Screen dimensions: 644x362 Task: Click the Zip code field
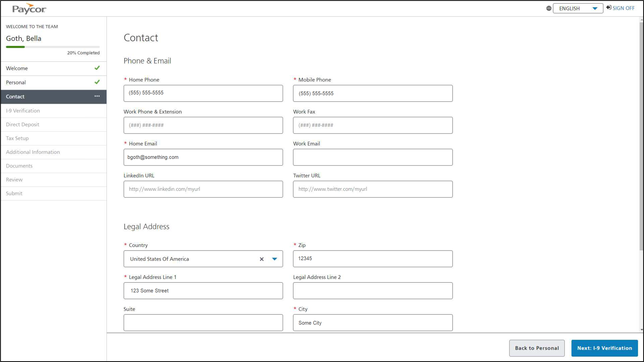point(373,259)
